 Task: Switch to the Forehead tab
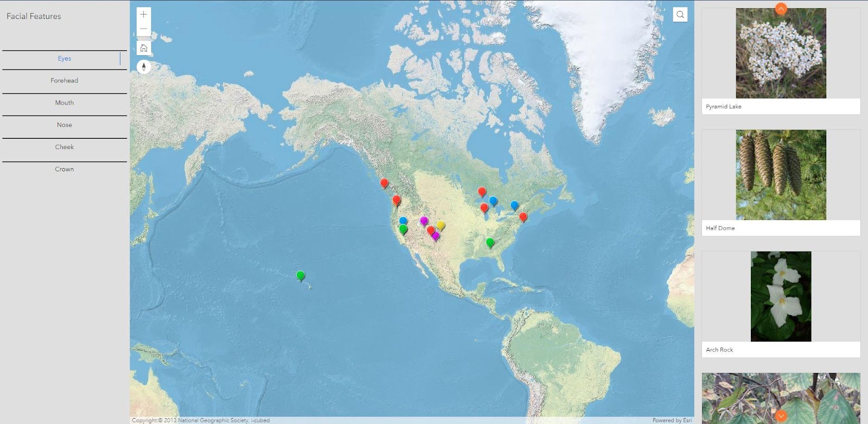click(x=65, y=81)
